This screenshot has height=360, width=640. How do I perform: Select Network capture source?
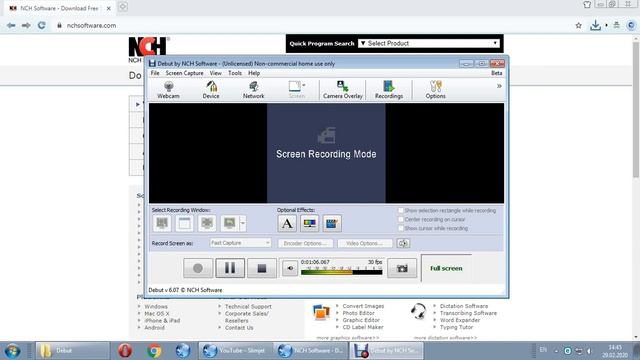(253, 89)
